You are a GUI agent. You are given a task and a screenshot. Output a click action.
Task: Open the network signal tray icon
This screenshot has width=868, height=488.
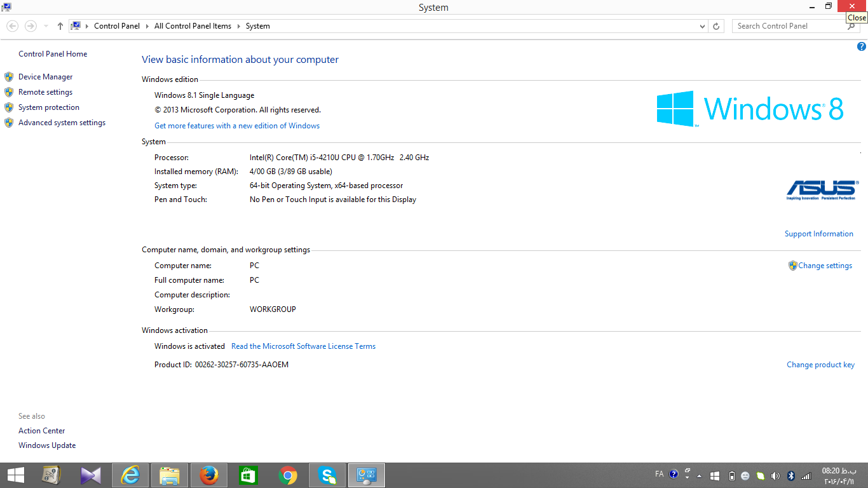point(806,475)
